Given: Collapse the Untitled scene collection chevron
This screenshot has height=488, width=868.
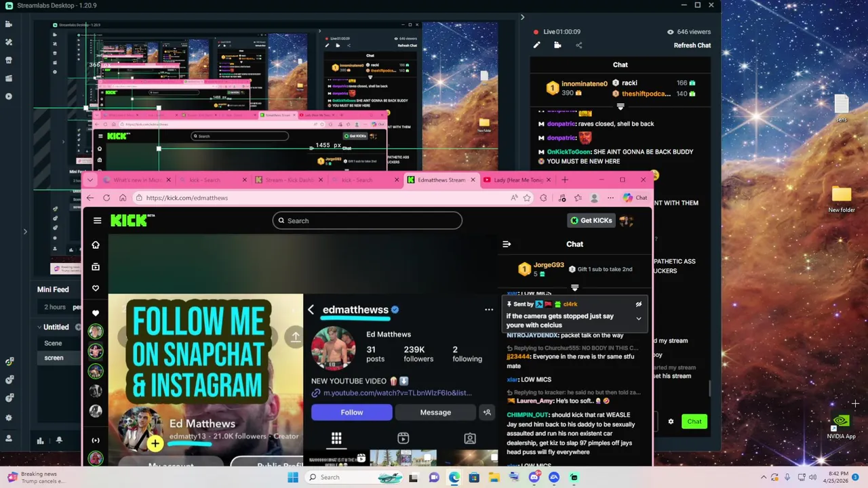Looking at the screenshot, I should pos(39,327).
